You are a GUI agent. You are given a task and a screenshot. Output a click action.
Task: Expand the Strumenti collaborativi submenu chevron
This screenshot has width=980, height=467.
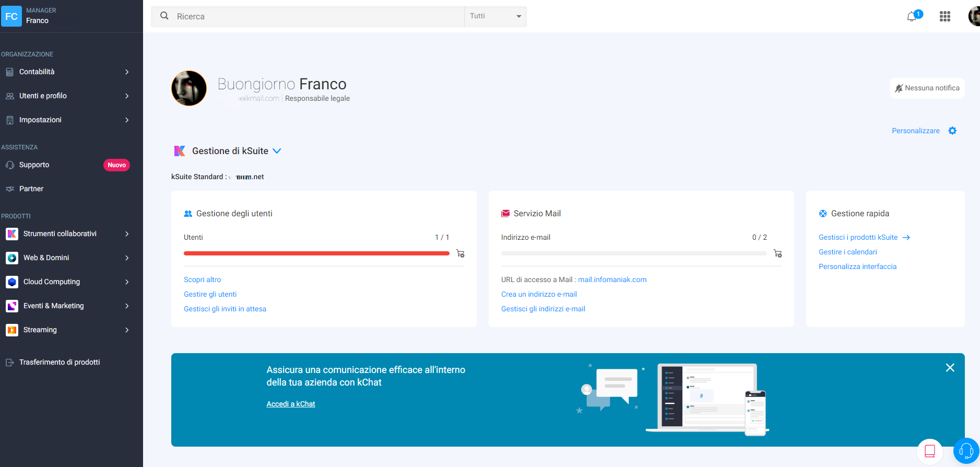pos(127,234)
